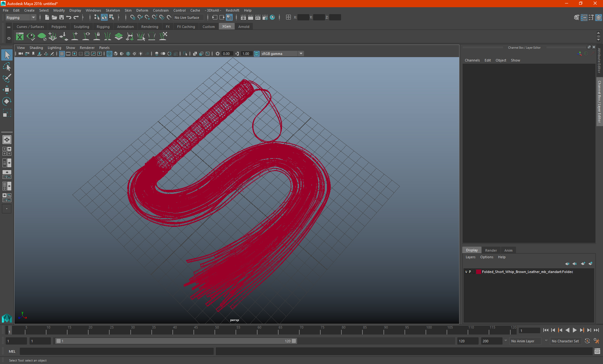Click the New Scene icon
603x364 pixels.
[47, 18]
